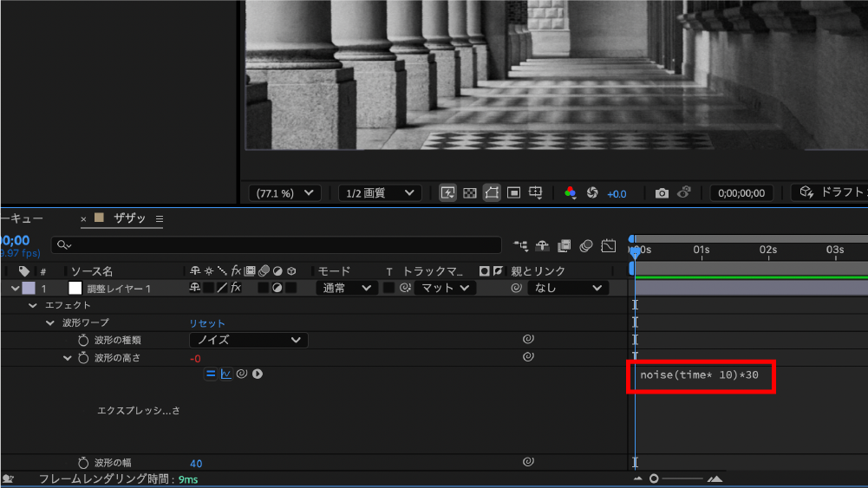This screenshot has height=488, width=868.
Task: Open the マット track matte dropdown
Action: (x=445, y=288)
